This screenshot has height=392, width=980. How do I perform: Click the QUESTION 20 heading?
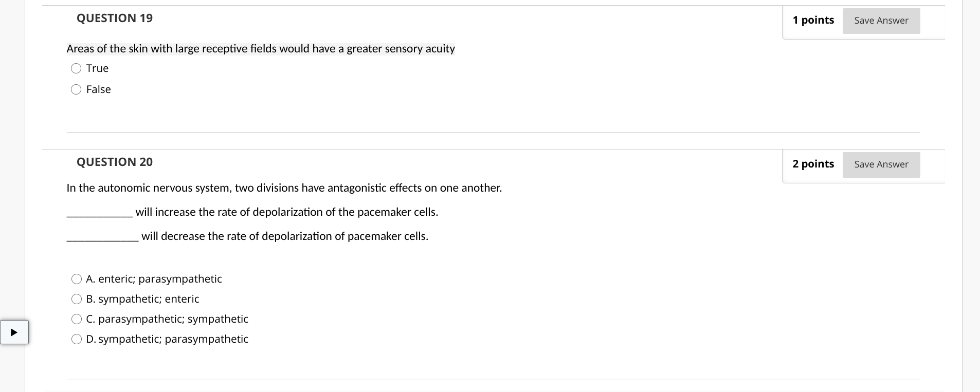coord(114,162)
